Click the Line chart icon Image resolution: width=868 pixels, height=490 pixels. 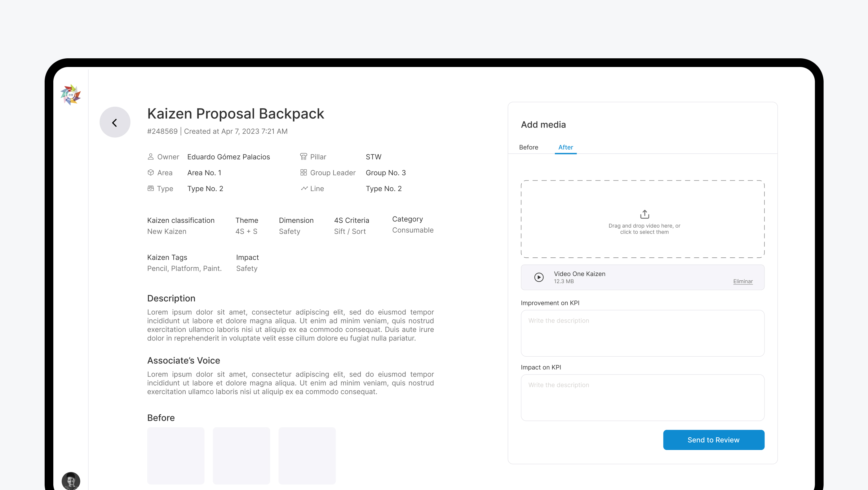pyautogui.click(x=304, y=188)
